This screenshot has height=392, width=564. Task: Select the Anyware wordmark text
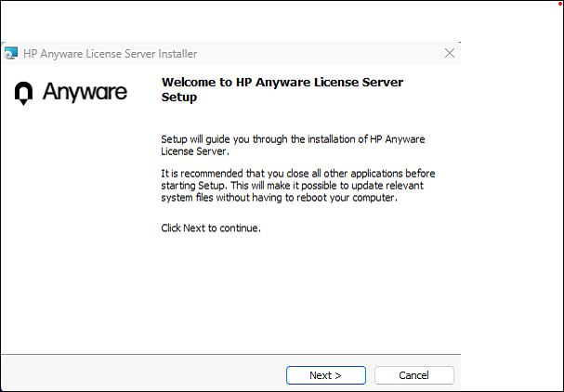[x=85, y=92]
